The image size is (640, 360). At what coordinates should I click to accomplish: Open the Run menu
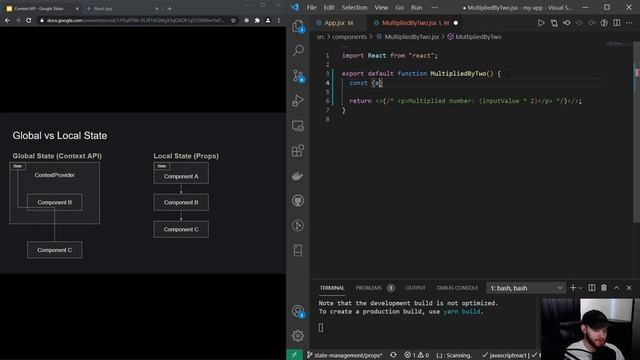click(x=417, y=7)
